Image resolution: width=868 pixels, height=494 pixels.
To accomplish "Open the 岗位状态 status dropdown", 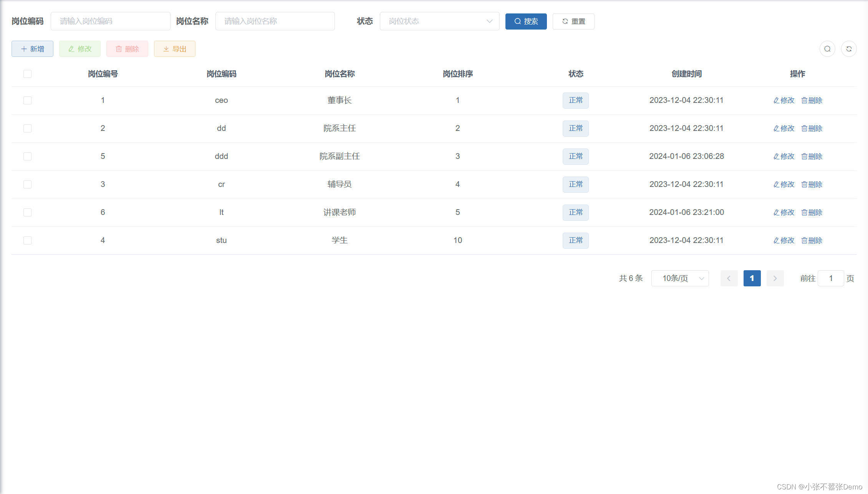I will click(x=439, y=21).
